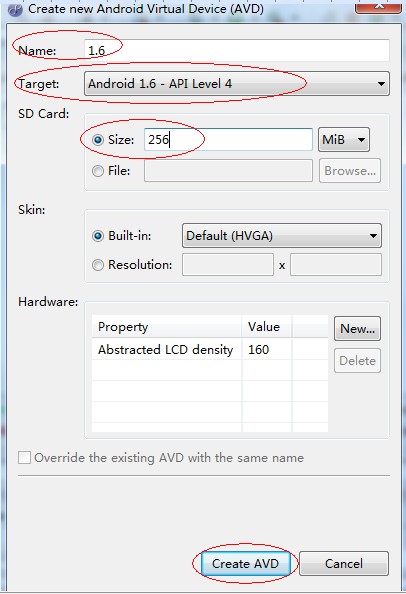Image resolution: width=406 pixels, height=594 pixels.
Task: Click the SD Card size input field
Action: [228, 140]
